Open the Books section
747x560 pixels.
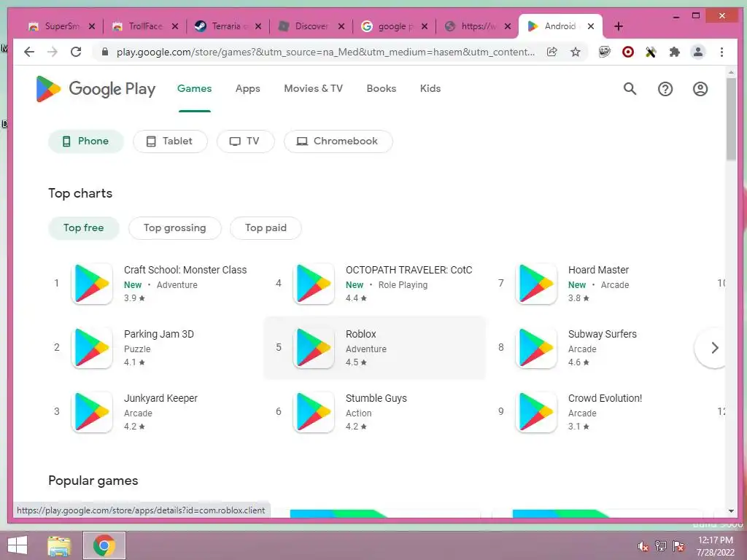coord(381,88)
